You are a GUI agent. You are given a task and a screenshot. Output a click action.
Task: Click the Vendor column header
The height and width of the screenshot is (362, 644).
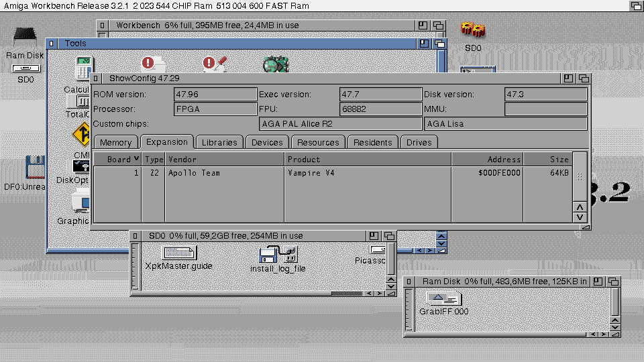click(x=225, y=160)
